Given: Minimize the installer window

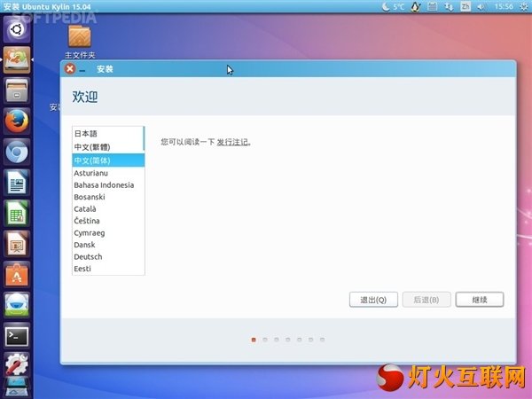Looking at the screenshot, I should [x=82, y=70].
